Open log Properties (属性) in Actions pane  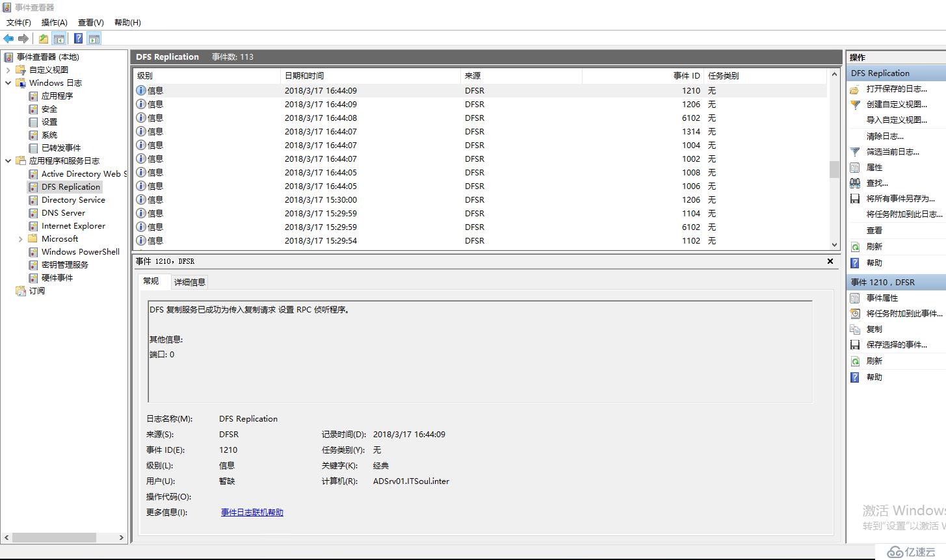[x=874, y=168]
